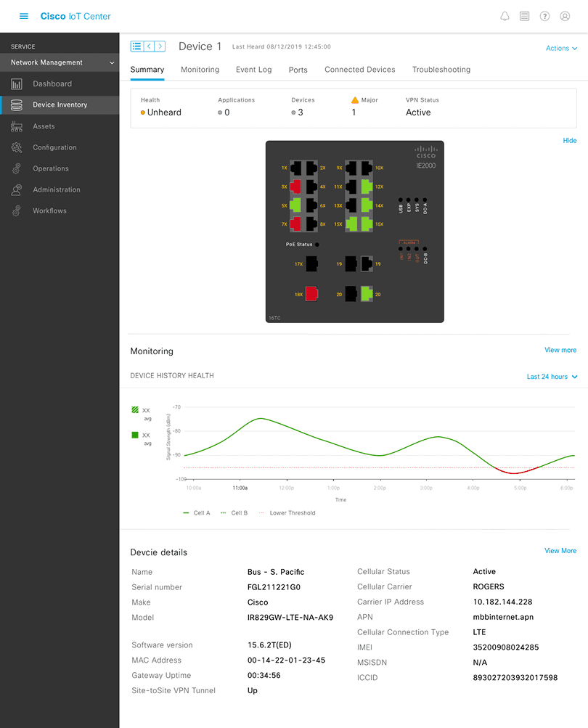
Task: Go to previous device arrow
Action: coord(149,46)
